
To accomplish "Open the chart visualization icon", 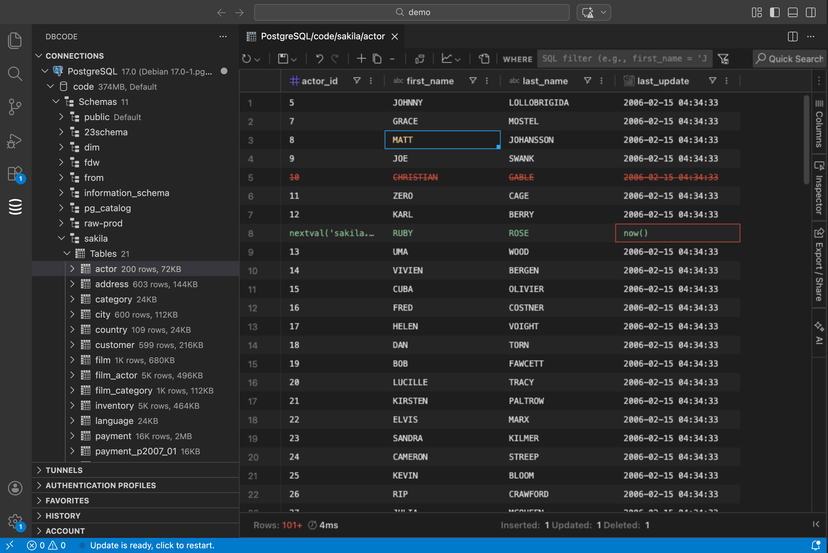I will click(447, 59).
